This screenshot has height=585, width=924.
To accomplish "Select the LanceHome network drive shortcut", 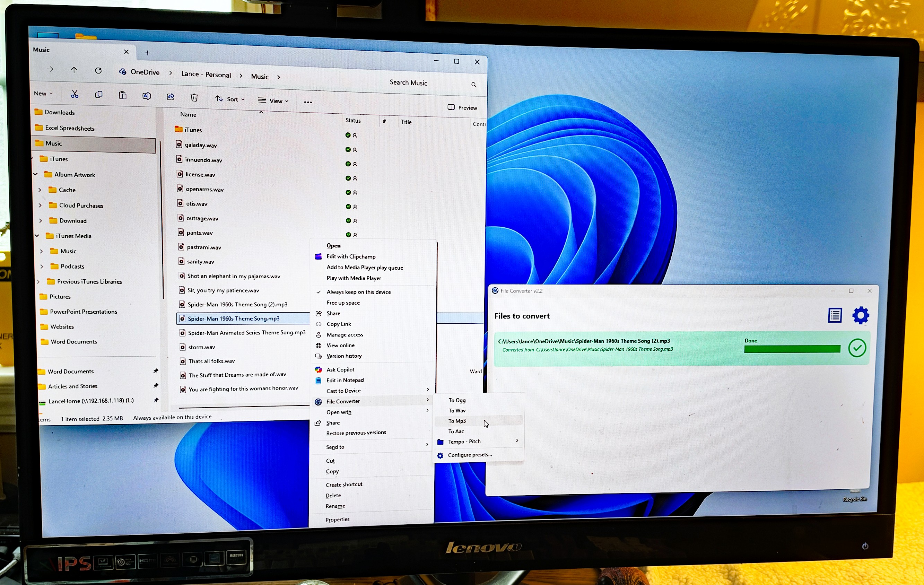I will (x=90, y=401).
